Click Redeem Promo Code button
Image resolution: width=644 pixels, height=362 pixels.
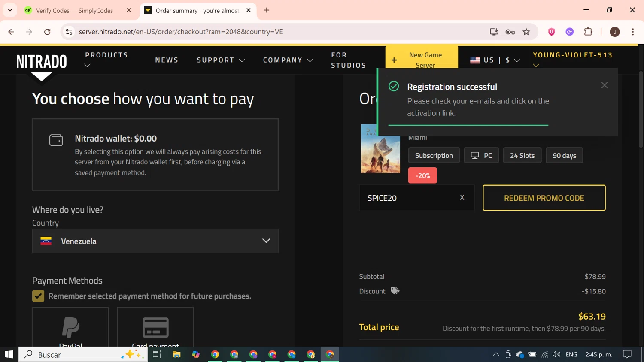[x=544, y=198]
